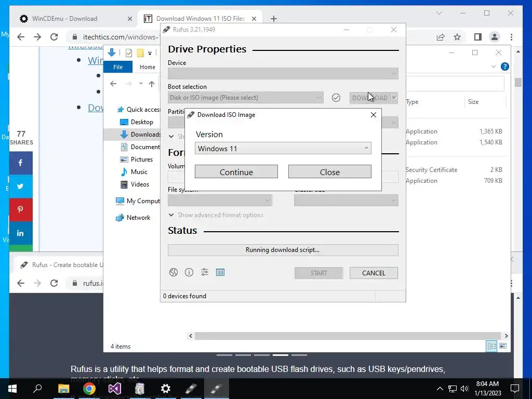Image resolution: width=532 pixels, height=399 pixels.
Task: Show the Rufus log icon
Action: click(220, 272)
